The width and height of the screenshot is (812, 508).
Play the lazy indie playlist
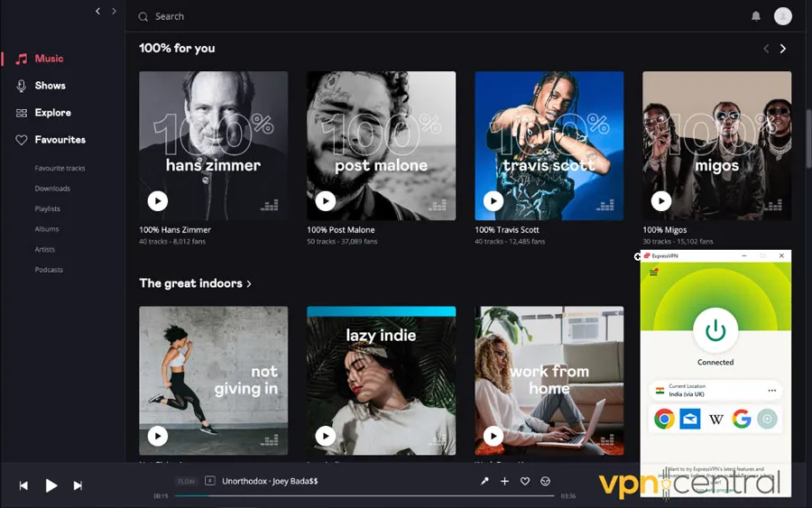coord(325,436)
